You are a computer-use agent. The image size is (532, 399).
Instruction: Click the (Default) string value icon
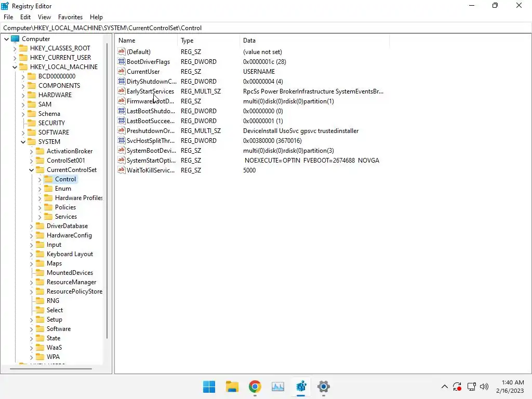[x=122, y=51]
